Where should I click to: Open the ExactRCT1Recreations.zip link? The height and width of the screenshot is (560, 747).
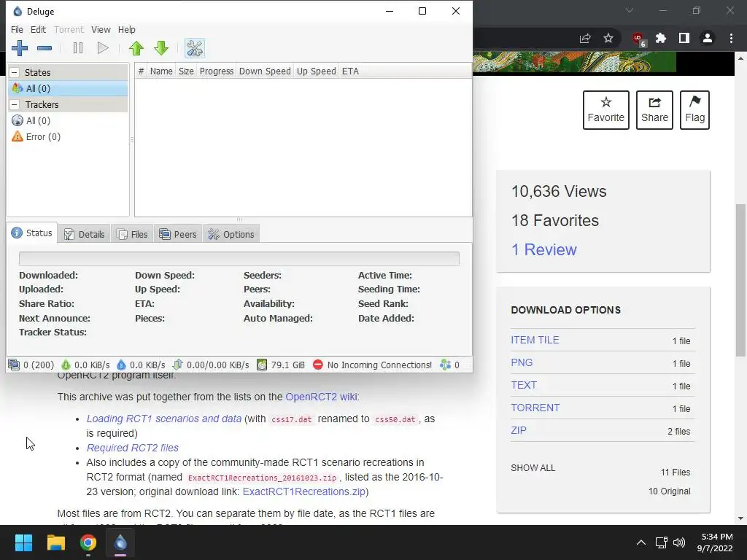tap(304, 491)
